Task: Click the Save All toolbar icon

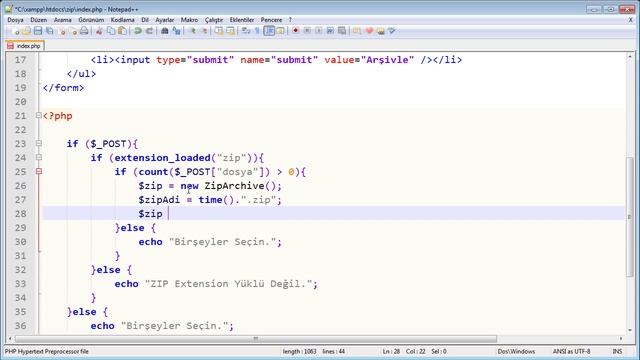Action: coord(50,31)
